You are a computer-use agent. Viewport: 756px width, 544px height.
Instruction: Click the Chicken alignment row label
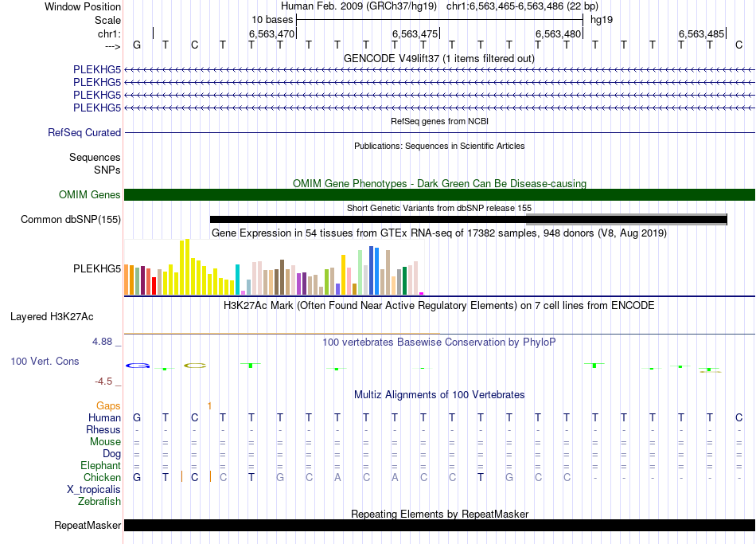click(x=102, y=477)
